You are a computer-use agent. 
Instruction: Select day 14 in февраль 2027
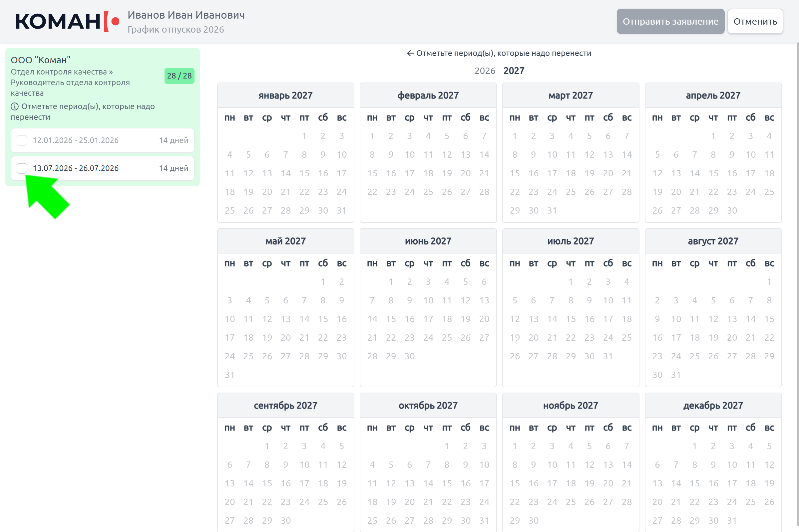484,155
